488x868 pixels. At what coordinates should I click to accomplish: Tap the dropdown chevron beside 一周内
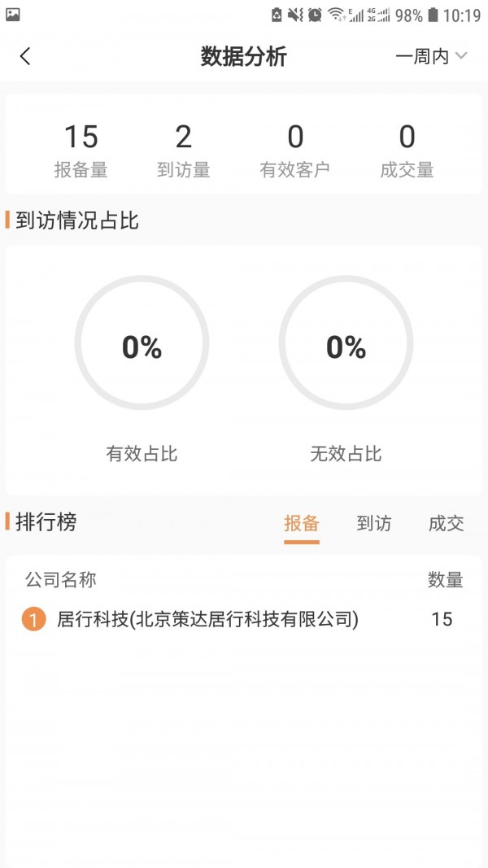click(x=461, y=56)
